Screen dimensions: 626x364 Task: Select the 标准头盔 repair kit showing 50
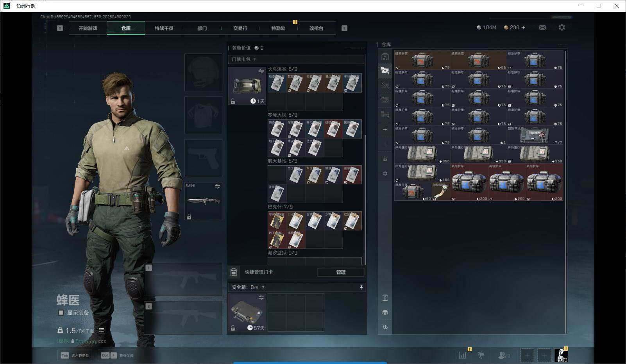pos(413,191)
